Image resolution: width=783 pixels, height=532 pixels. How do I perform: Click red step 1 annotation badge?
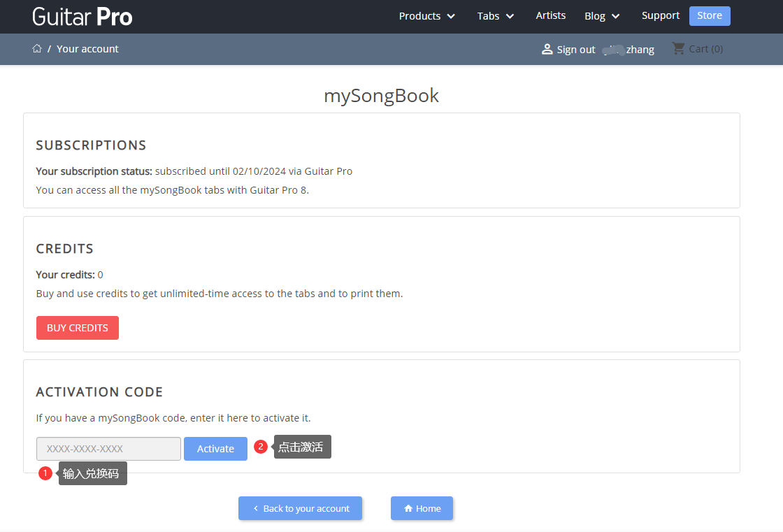(x=45, y=473)
